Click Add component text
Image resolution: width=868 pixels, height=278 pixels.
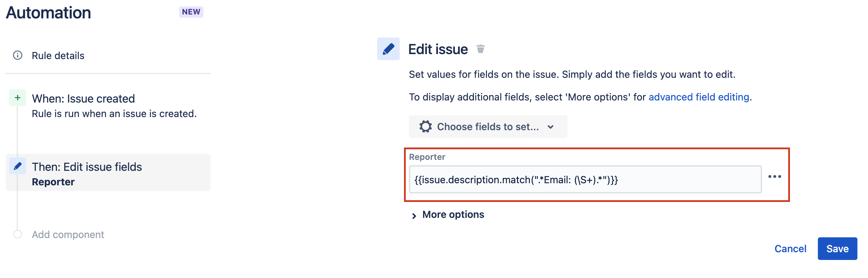point(68,234)
